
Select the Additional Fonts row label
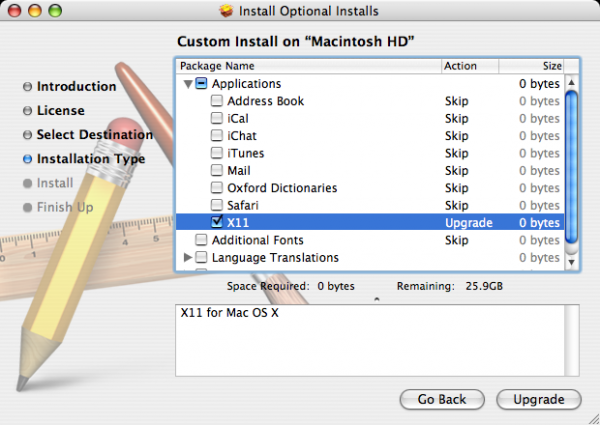[x=258, y=240]
